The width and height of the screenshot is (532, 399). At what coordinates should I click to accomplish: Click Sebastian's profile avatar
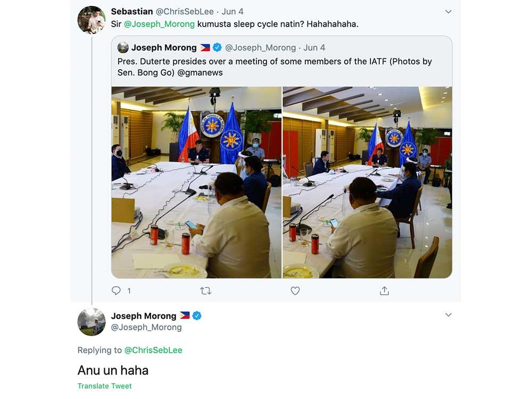click(92, 20)
